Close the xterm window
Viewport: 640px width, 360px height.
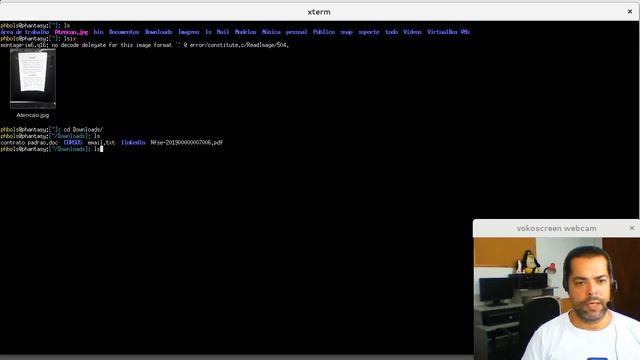(x=630, y=12)
